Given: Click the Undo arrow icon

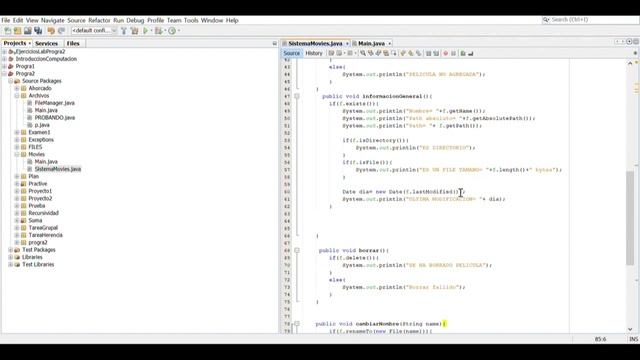Looking at the screenshot, I should [51, 31].
